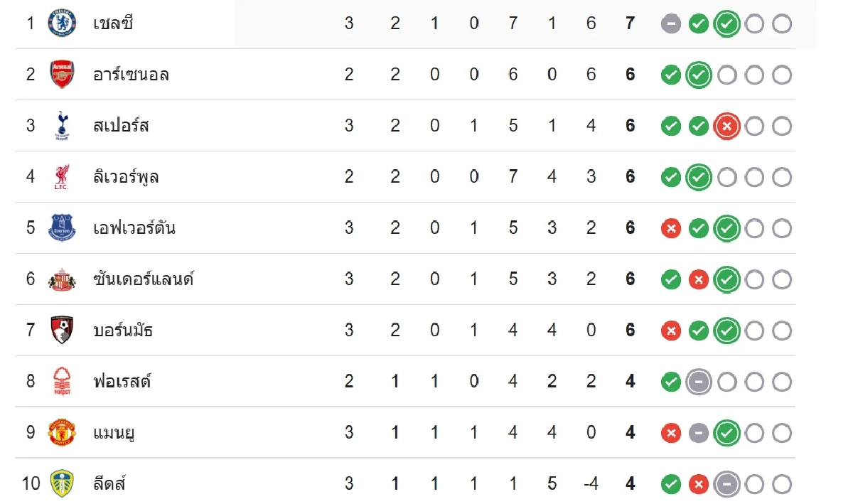Open team name เชลซี link
The image size is (853, 504).
coord(113,23)
